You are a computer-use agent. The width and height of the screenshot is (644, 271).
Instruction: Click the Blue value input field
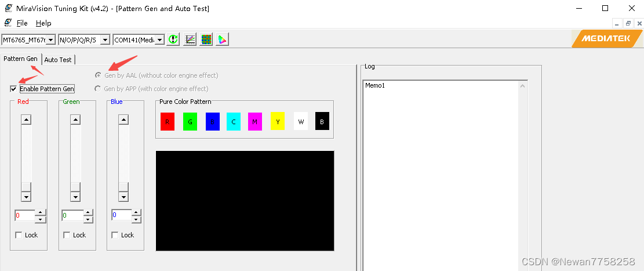122,215
